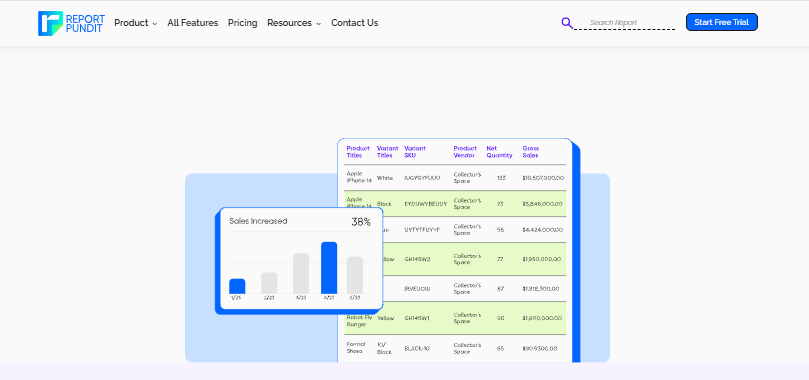The width and height of the screenshot is (809, 380).
Task: Click the Variant Titles column header
Action: point(387,152)
